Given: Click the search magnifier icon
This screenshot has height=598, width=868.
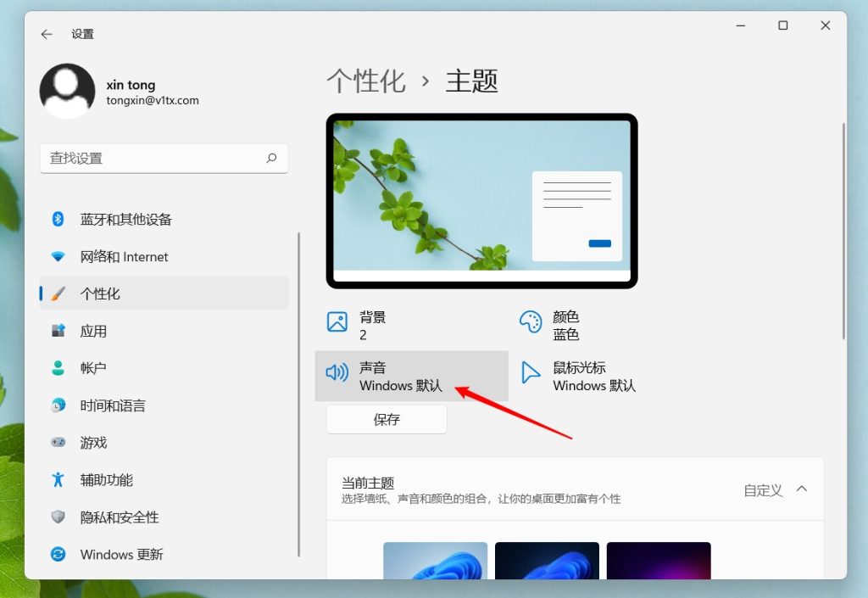Looking at the screenshot, I should tap(271, 159).
